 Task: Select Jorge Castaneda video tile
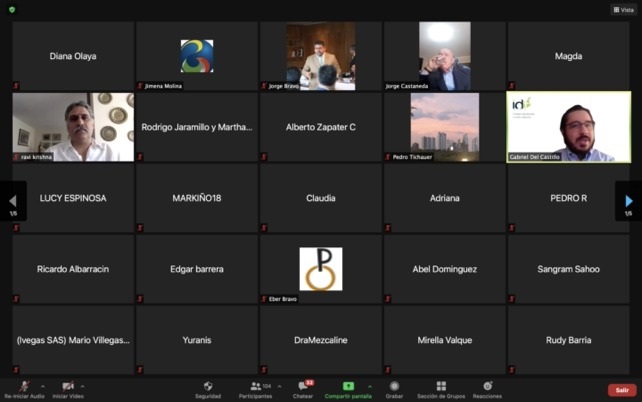click(445, 56)
